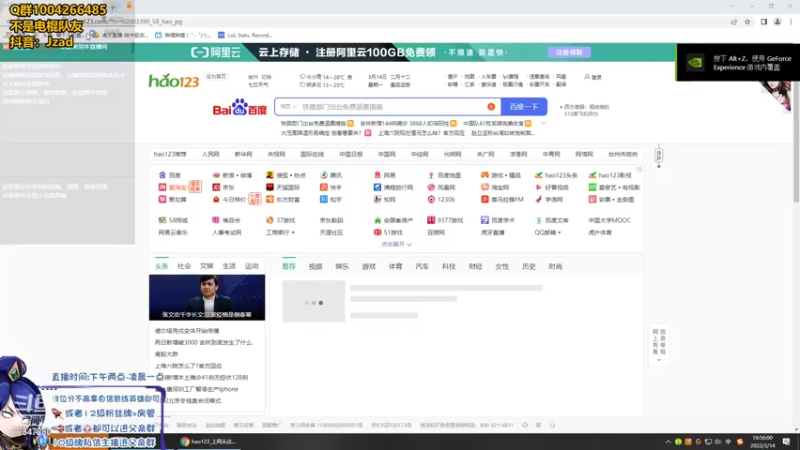Open the 新浪 微博 site link
The width and height of the screenshot is (800, 450).
[232, 175]
